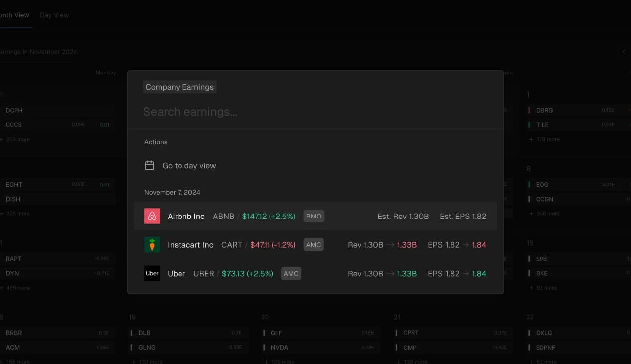Select DYN in the calendar

(x=58, y=273)
